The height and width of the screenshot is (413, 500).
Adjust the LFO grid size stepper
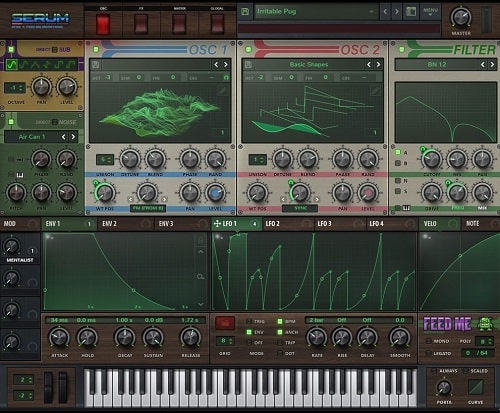click(x=225, y=341)
